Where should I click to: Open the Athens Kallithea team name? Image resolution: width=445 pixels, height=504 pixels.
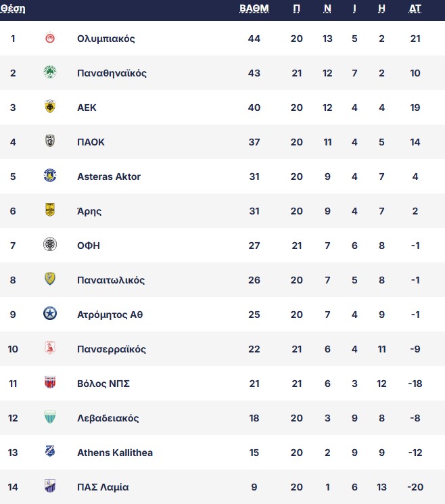tap(115, 453)
